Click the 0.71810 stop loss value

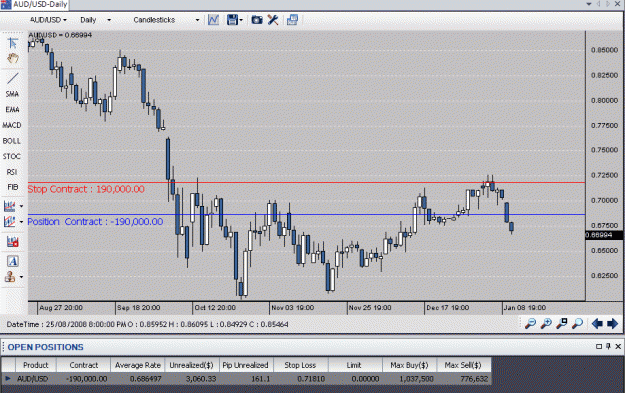tap(311, 379)
